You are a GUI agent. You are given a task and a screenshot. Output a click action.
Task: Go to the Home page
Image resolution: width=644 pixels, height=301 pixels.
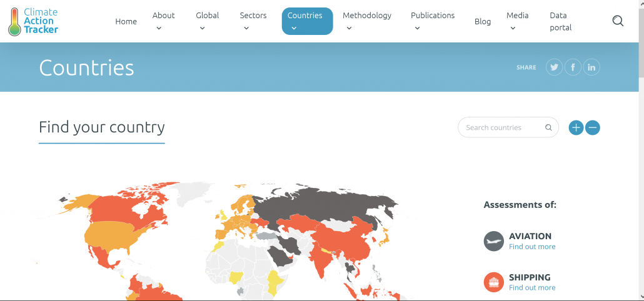126,21
